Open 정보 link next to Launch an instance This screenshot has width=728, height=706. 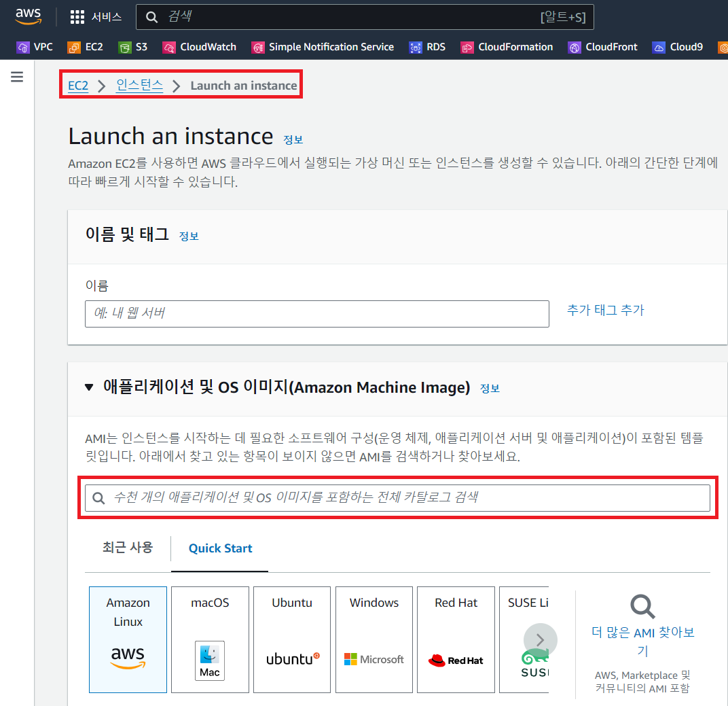(x=293, y=140)
